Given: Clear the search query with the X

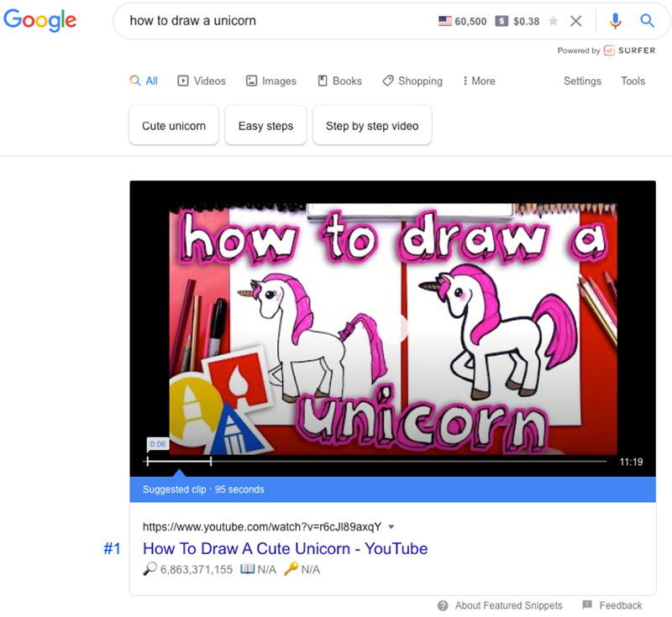Looking at the screenshot, I should (x=576, y=20).
